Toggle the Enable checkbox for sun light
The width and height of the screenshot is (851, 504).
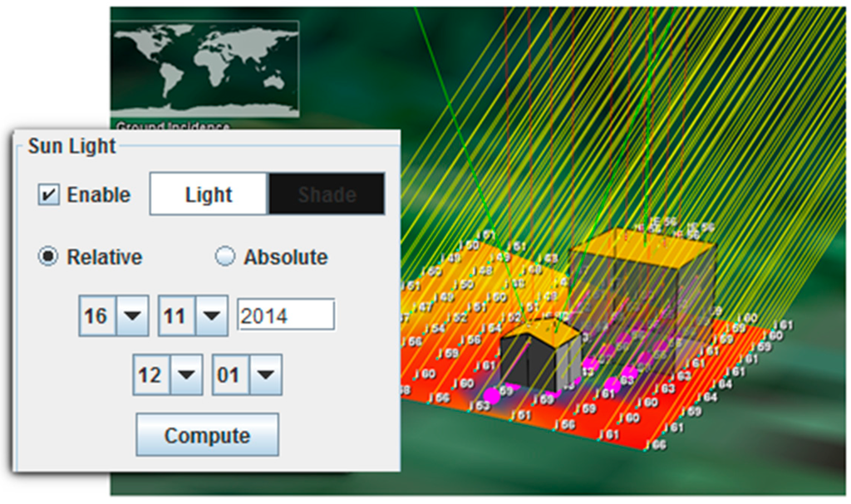49,195
